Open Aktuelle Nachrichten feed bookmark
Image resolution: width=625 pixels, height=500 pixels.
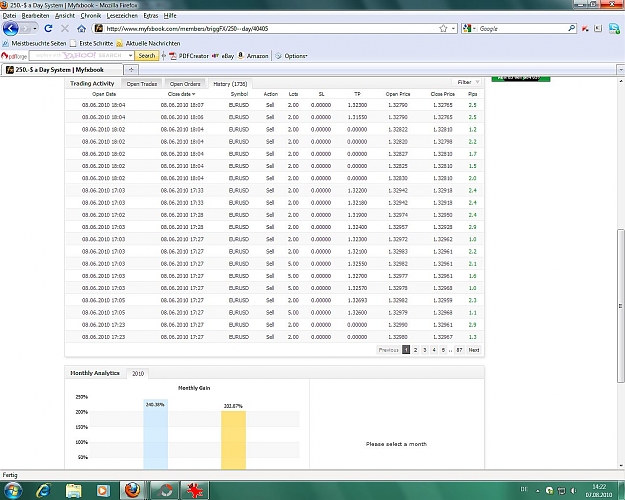(148, 43)
